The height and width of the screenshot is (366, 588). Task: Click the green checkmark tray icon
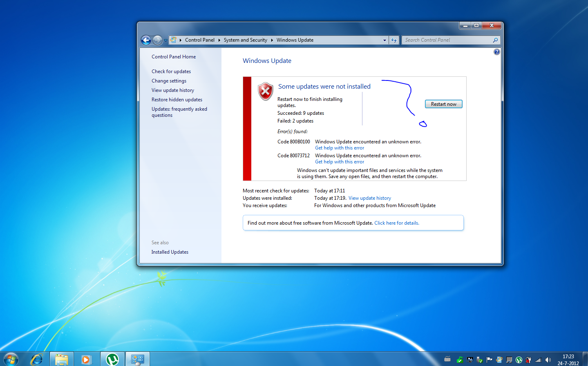(x=460, y=360)
